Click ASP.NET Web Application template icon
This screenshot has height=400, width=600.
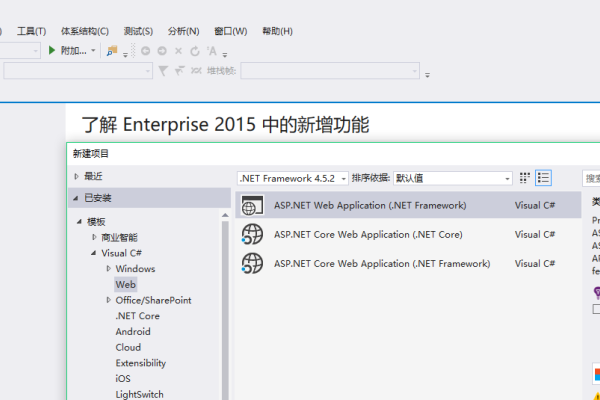pos(252,206)
